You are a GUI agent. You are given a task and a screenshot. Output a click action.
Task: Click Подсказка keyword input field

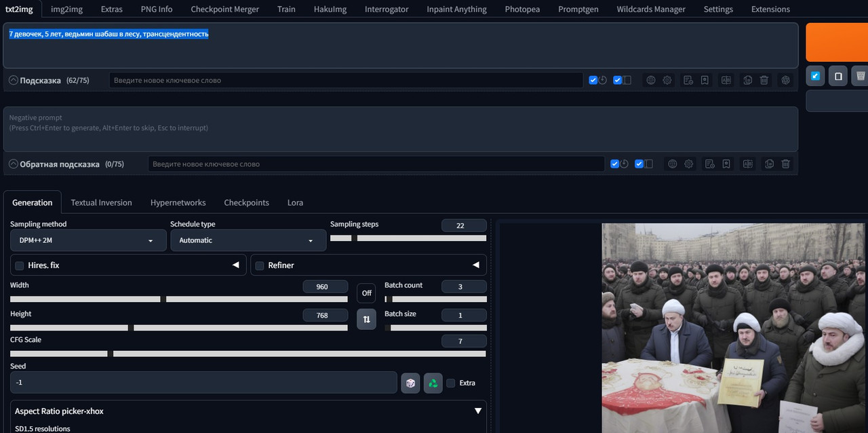point(346,80)
